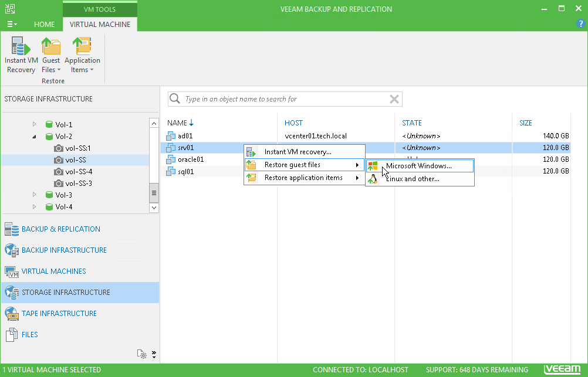Select the ad01 VM row
This screenshot has height=377, width=588.
point(366,135)
